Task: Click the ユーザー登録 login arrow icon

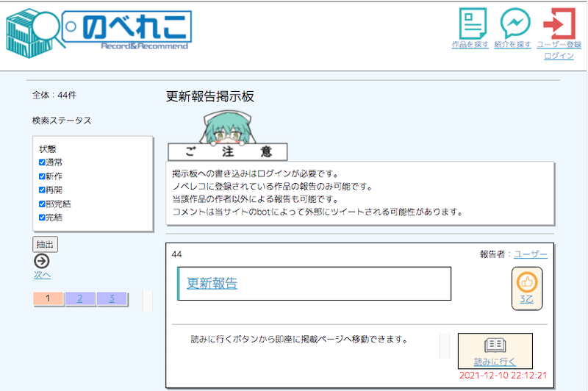Action: click(x=559, y=24)
